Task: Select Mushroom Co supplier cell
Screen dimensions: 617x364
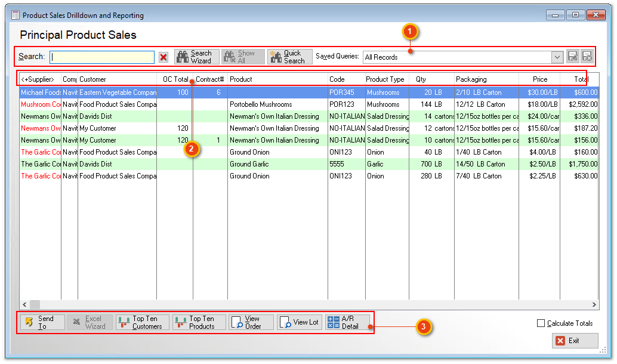Action: [41, 104]
